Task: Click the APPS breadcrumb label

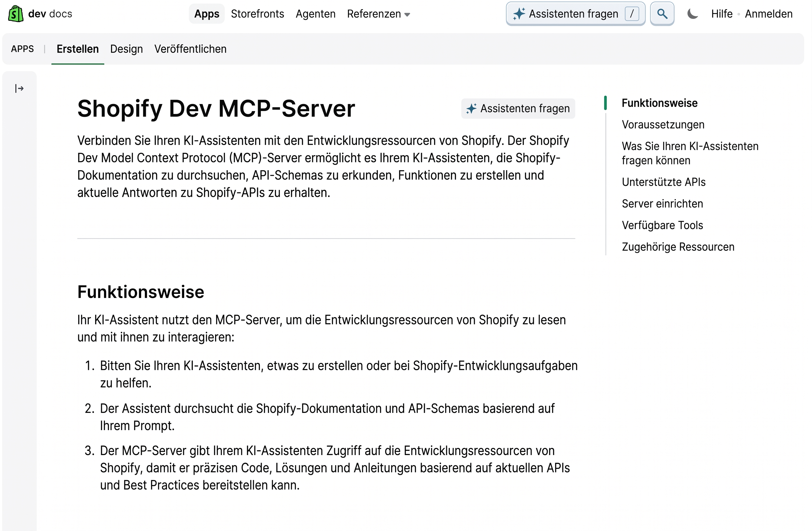Action: coord(23,49)
